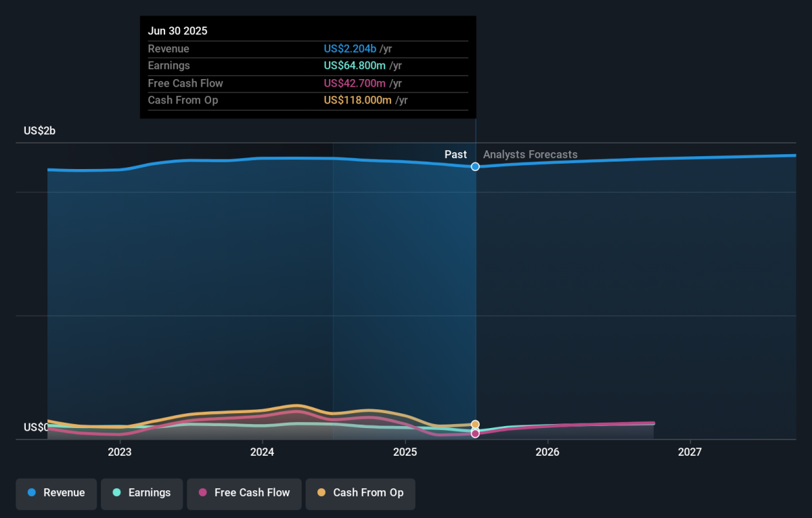The width and height of the screenshot is (812, 518).
Task: Click the teal Earnings dot in the legend
Action: [x=116, y=493]
